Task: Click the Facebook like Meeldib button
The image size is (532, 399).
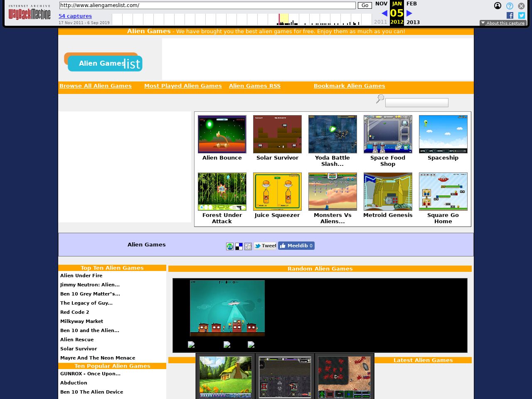Action: pos(296,246)
